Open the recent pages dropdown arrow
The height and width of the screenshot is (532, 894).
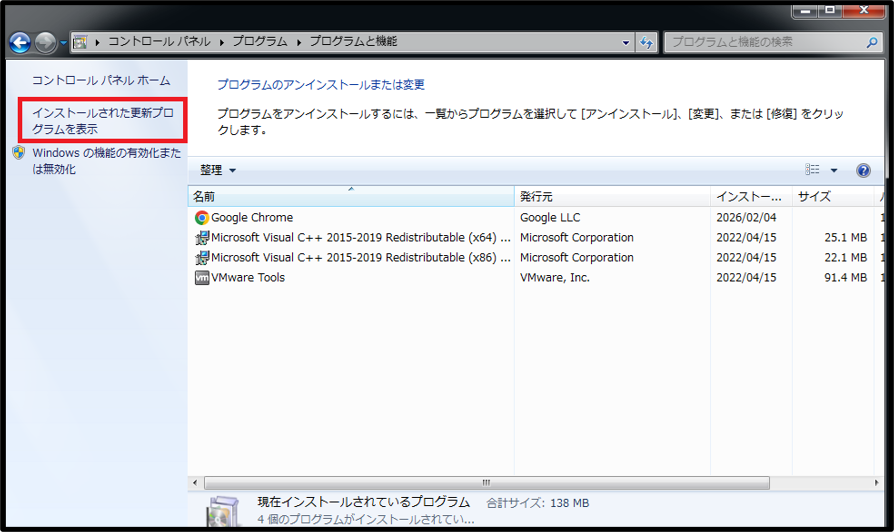63,43
